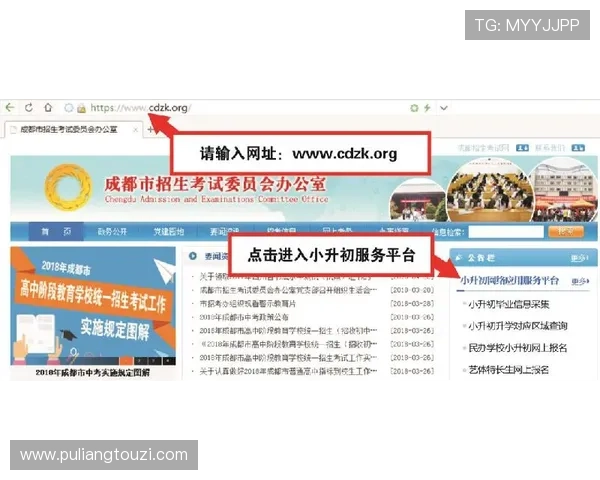Click the building circular header photo on right
The height and width of the screenshot is (480, 600).
pos(564,190)
